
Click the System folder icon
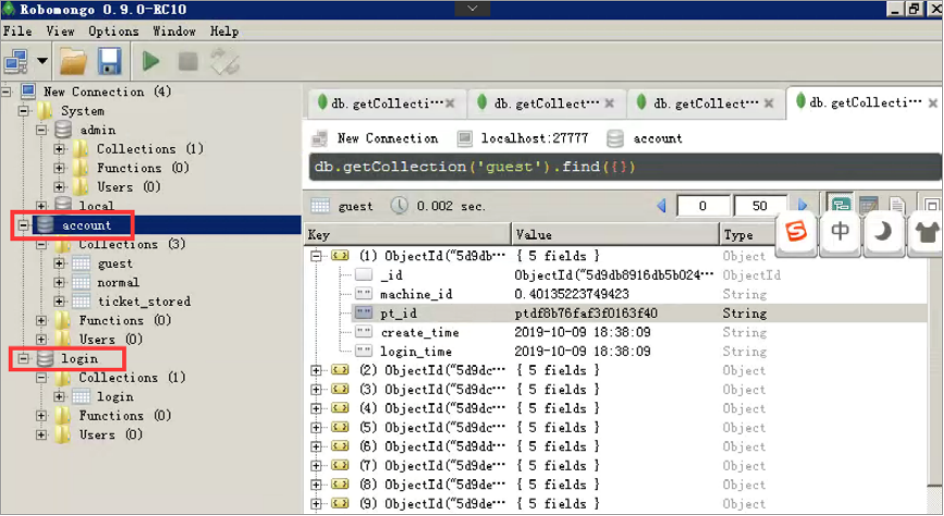[x=45, y=111]
